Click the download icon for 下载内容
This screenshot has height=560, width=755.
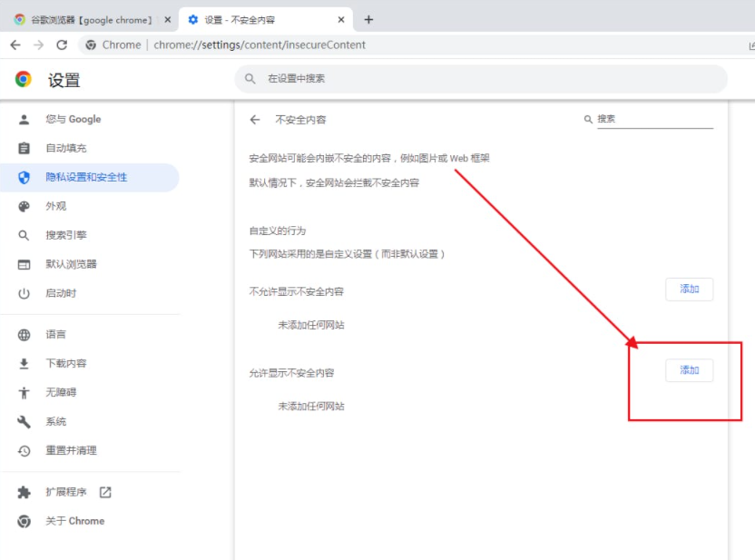coord(24,364)
